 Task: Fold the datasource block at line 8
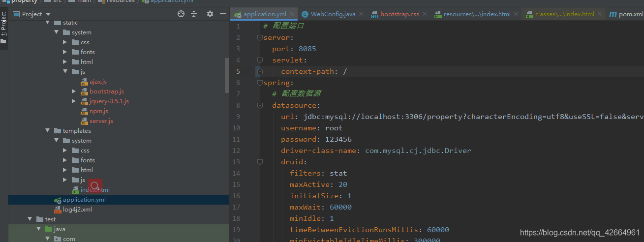point(259,105)
